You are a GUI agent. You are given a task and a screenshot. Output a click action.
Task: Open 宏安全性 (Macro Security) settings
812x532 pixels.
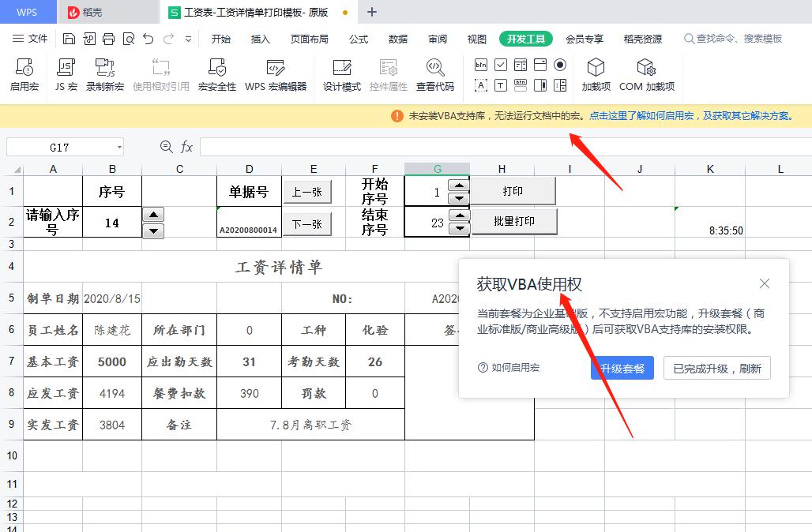[217, 74]
